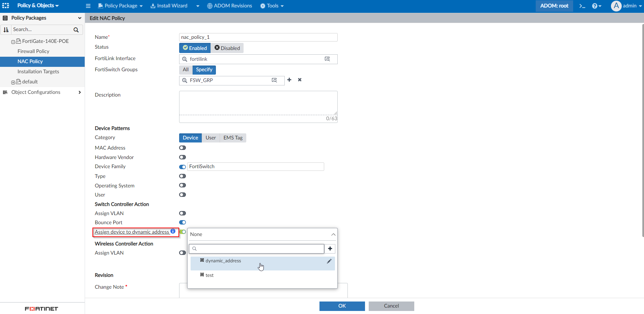Open the module grid icon in header

6,6
